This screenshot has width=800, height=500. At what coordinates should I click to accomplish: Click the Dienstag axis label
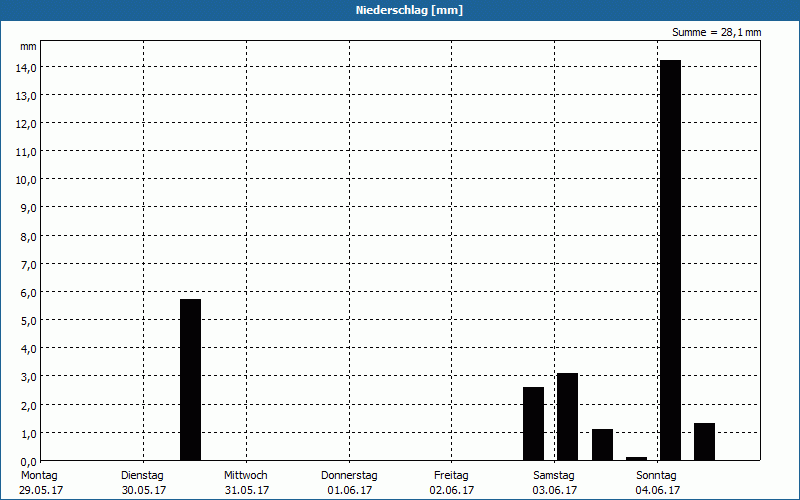[x=142, y=476]
